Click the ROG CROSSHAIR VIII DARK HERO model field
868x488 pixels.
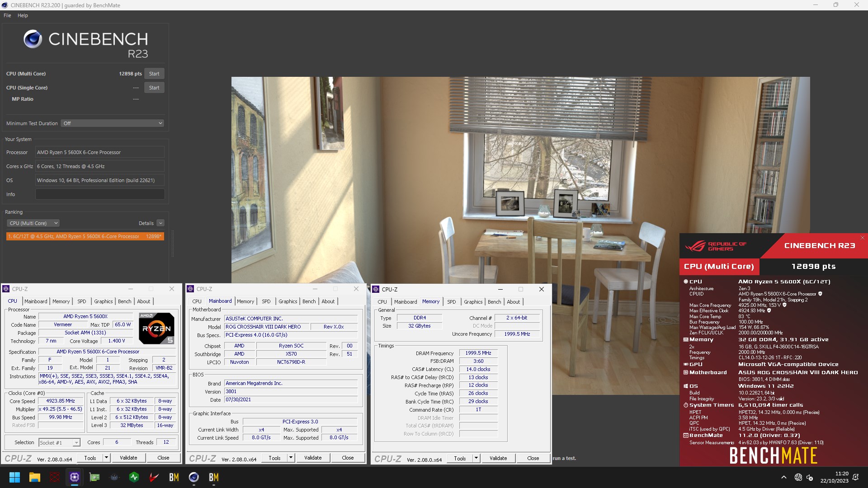point(267,327)
